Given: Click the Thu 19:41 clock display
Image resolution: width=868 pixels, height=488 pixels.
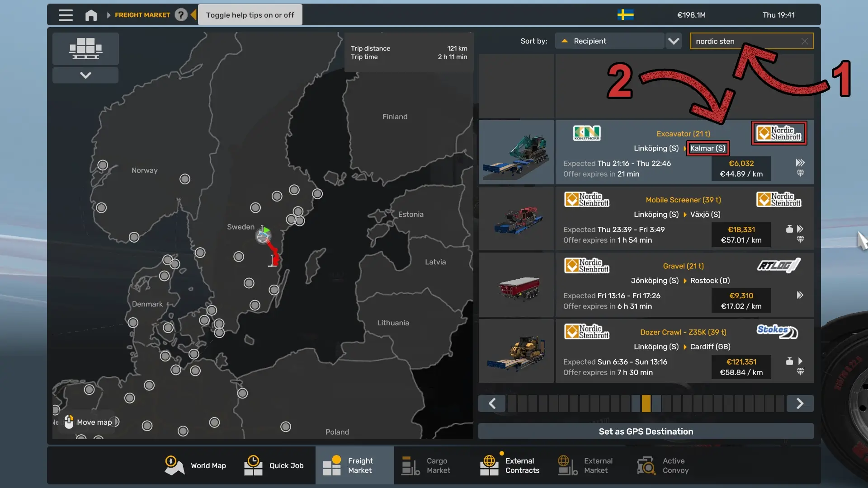Looking at the screenshot, I should coord(778,15).
